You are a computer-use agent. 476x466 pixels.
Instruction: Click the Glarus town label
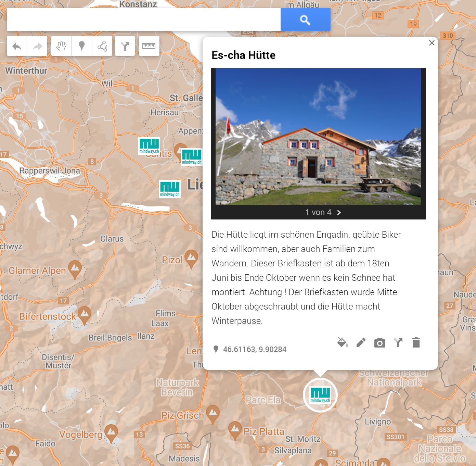[x=112, y=239]
